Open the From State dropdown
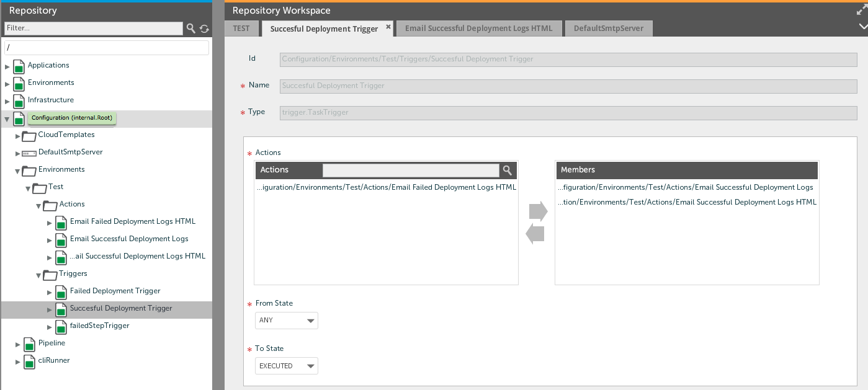Viewport: 868px width, 390px height. [x=287, y=321]
